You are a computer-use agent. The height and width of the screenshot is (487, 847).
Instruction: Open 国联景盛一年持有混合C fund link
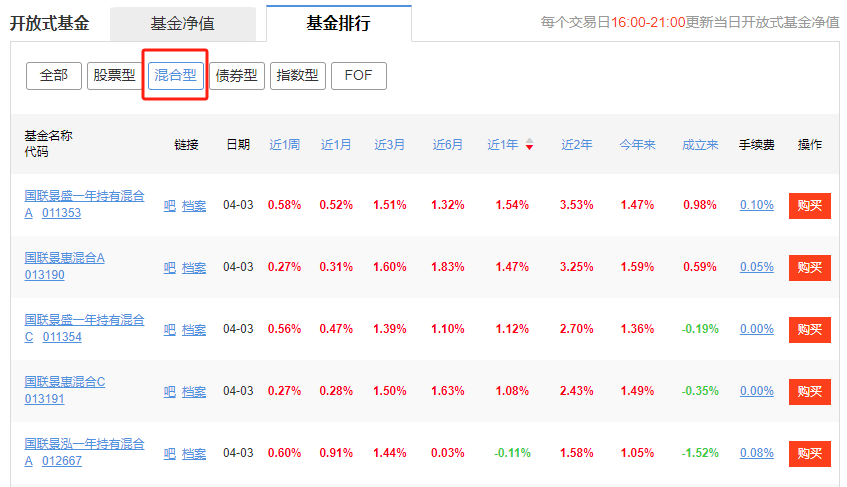pyautogui.click(x=84, y=320)
